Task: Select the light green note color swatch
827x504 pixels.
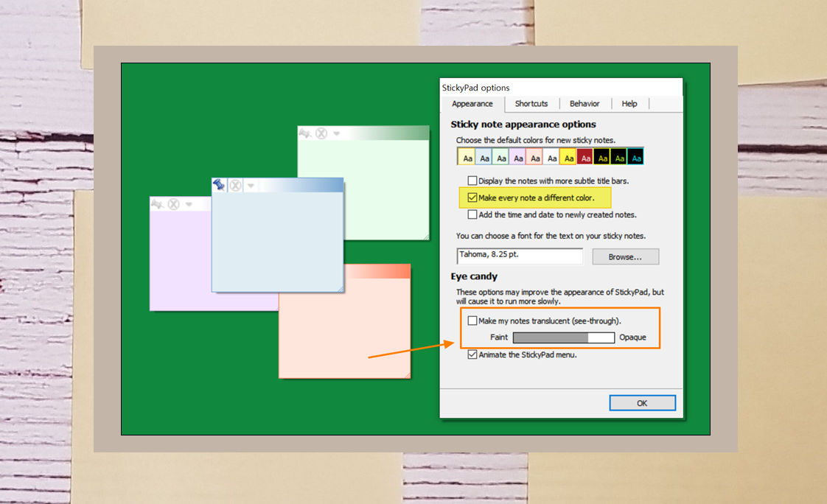Action: click(501, 158)
